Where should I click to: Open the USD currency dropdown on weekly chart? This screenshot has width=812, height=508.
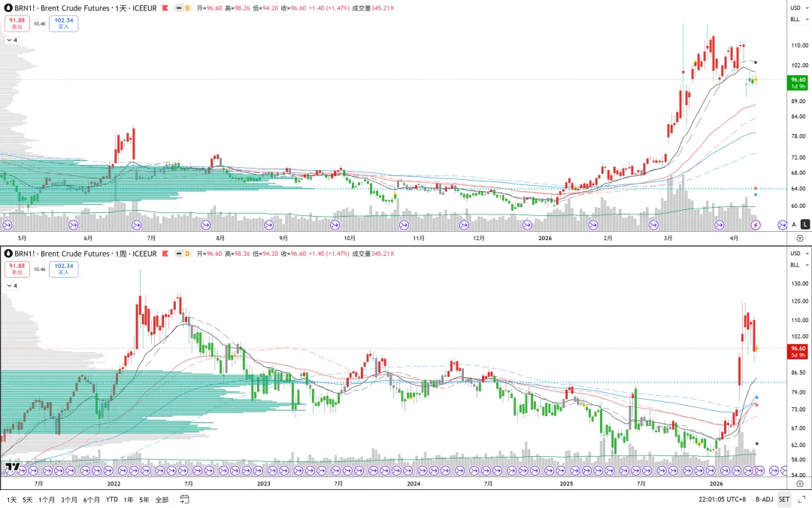[799, 254]
